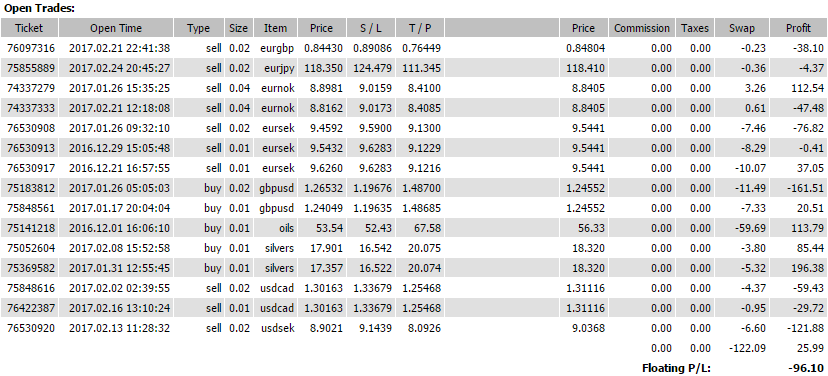Select the Floating P/L value -96.10
The image size is (828, 376).
pos(809,368)
